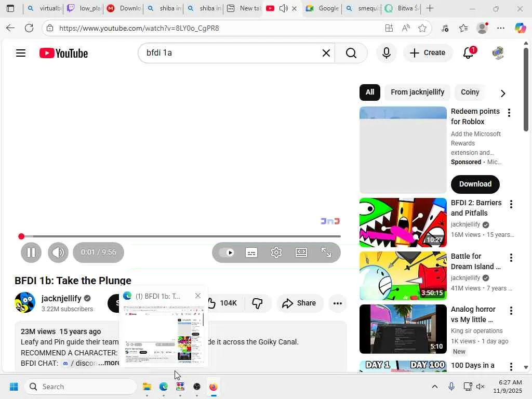This screenshot has height=399, width=532.
Task: Dislike the video with thumbs down
Action: 257,303
